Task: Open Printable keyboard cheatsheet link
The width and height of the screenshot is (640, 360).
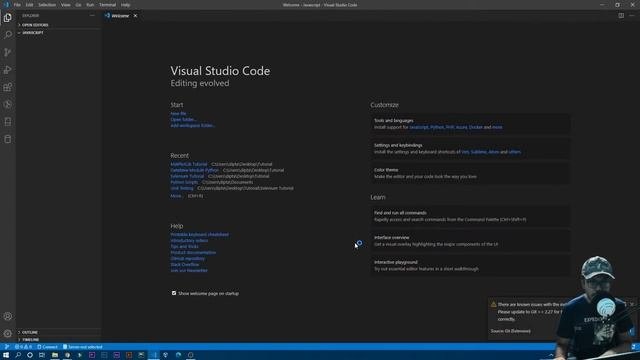Action: 200,235
